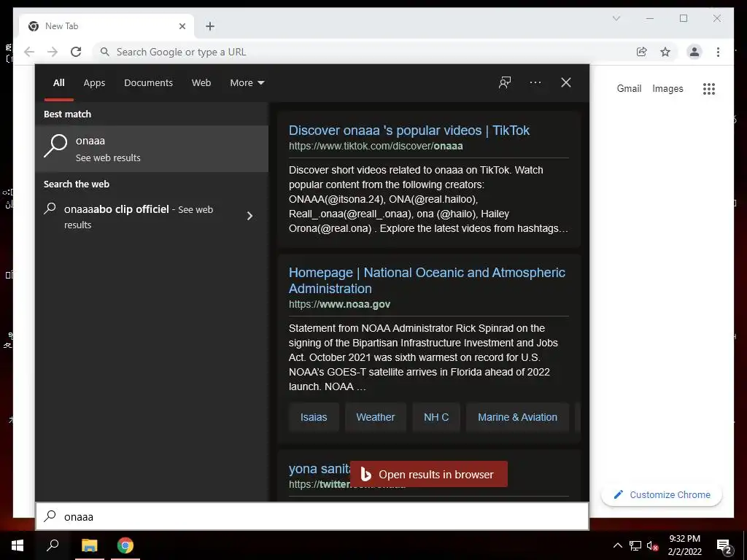Click the Weather quick link
Screen dimensions: 747x560
pyautogui.click(x=376, y=417)
